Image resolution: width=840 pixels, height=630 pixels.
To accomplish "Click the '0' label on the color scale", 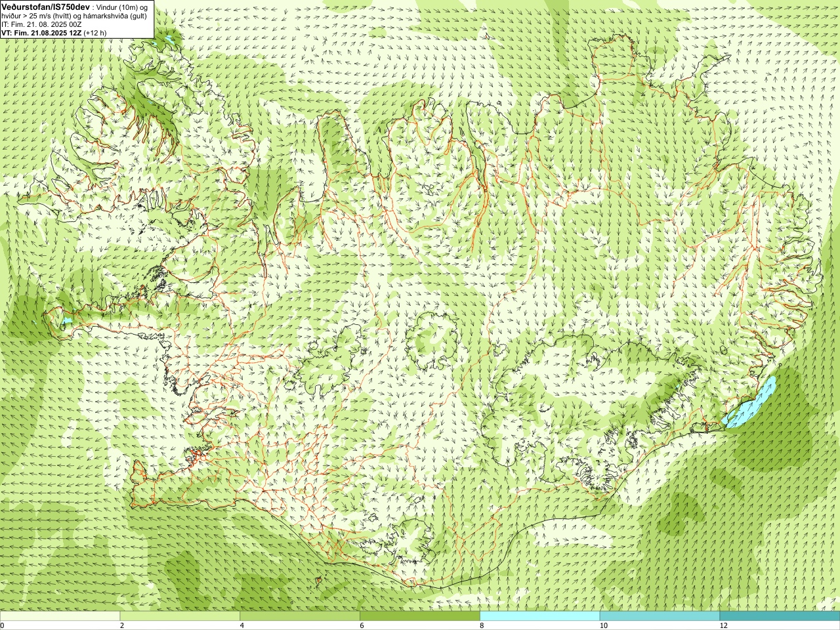I will (x=3, y=625).
